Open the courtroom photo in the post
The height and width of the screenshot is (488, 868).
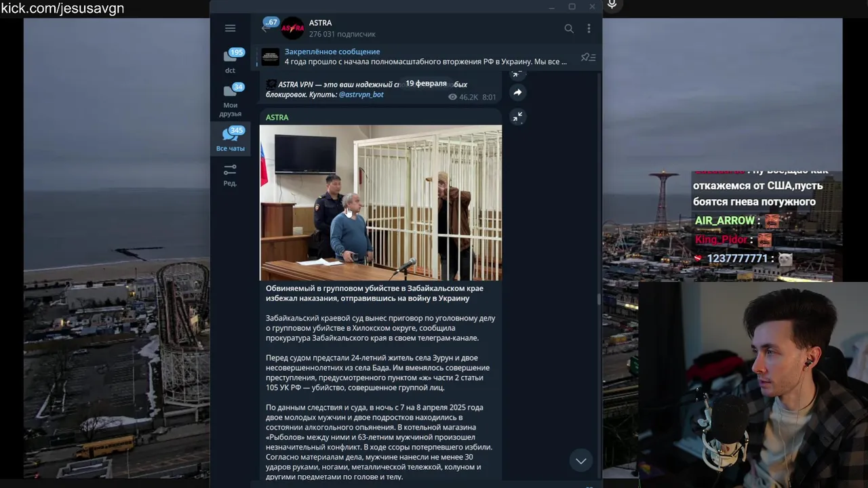380,203
